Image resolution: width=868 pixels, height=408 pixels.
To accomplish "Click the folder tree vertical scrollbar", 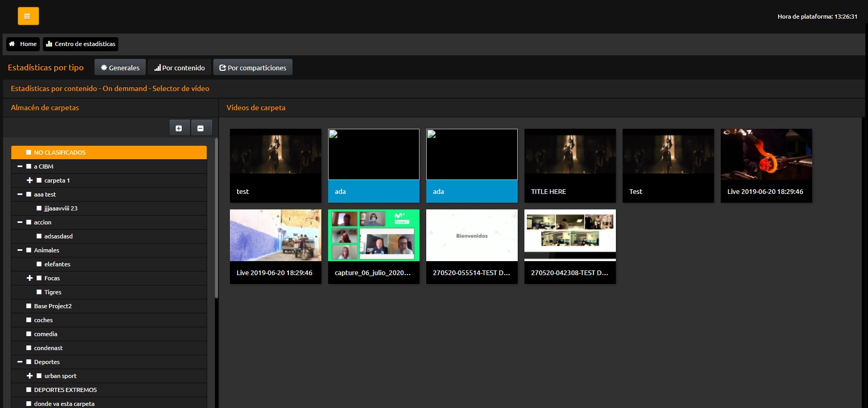I will coord(216,218).
